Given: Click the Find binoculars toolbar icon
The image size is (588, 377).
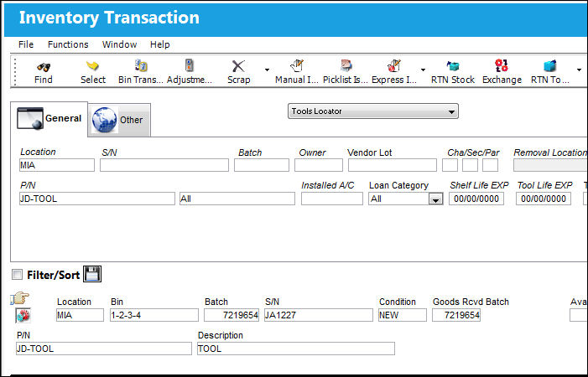Looking at the screenshot, I should (44, 67).
